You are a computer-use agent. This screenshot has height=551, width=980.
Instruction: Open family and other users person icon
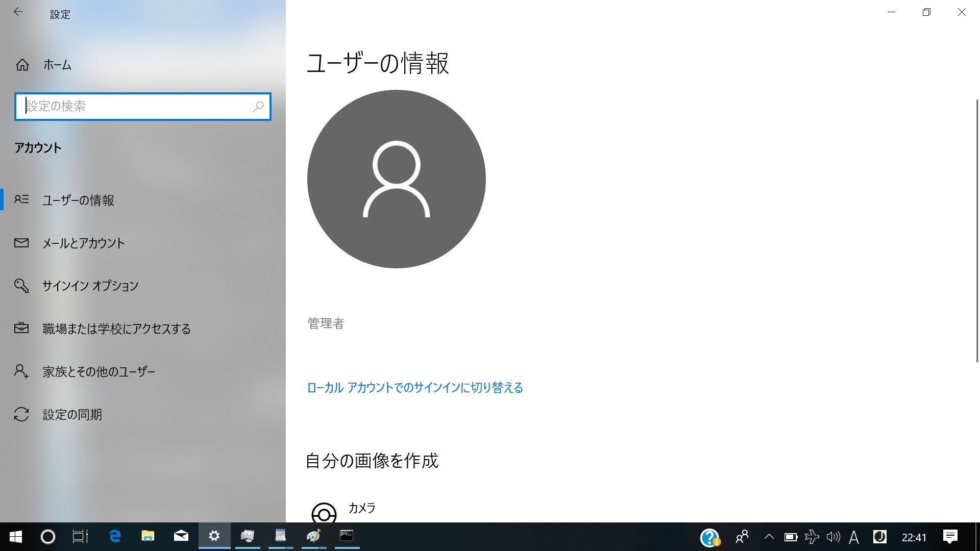(21, 371)
